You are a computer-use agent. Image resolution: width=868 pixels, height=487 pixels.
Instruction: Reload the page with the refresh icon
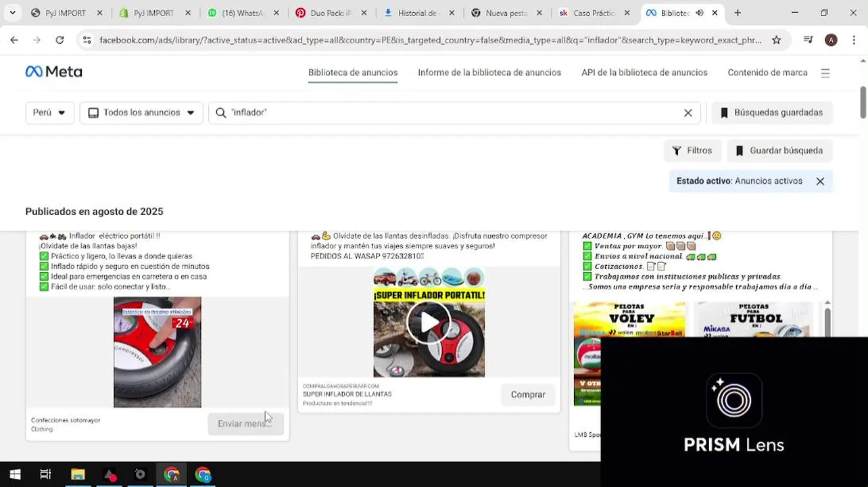pyautogui.click(x=59, y=40)
